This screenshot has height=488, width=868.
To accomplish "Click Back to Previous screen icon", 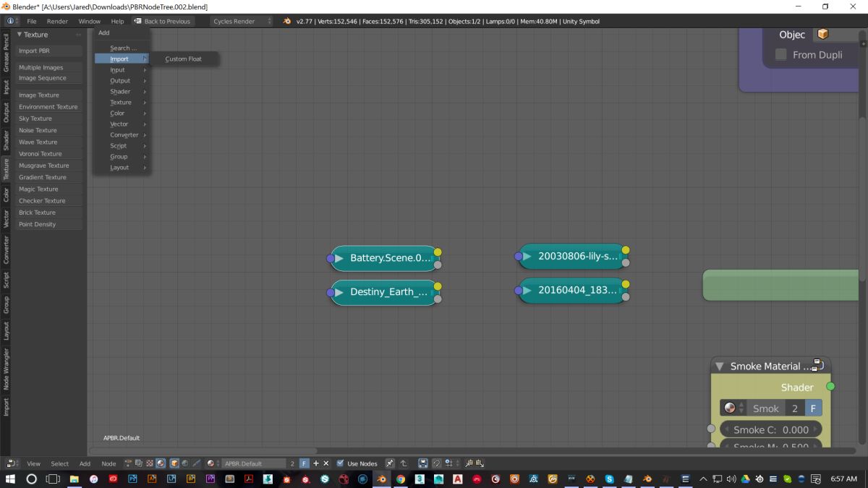I will click(137, 21).
